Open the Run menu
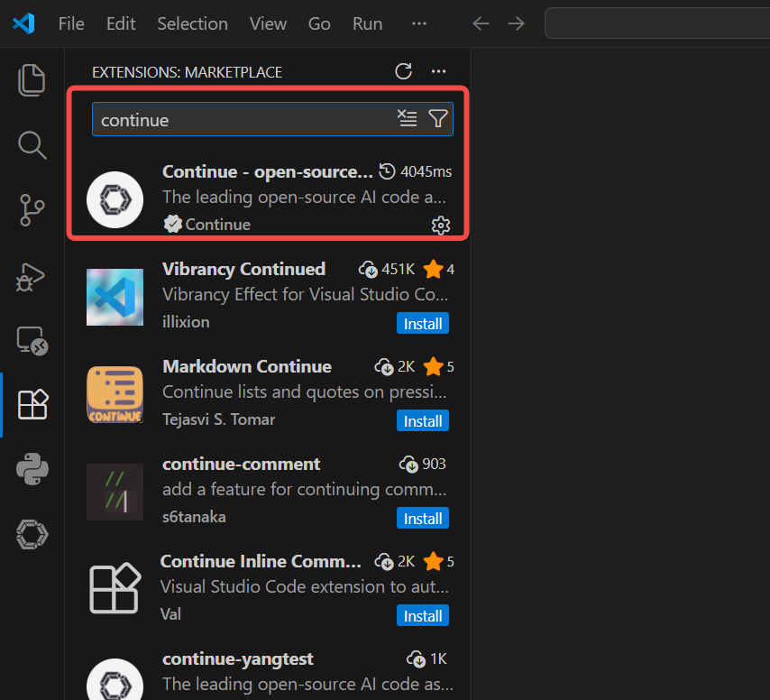 pyautogui.click(x=367, y=23)
